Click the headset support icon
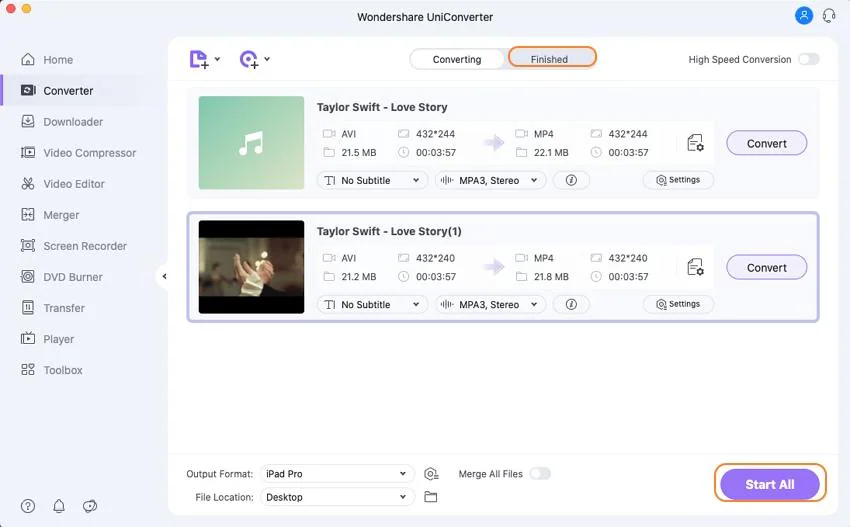Screen dimensions: 850x527 tap(829, 16)
